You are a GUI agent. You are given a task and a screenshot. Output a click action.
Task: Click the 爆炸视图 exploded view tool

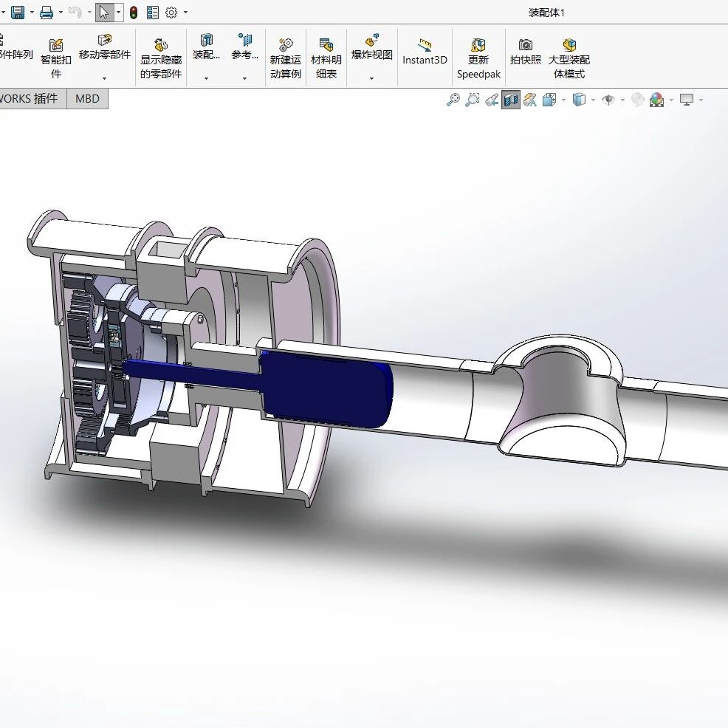click(x=372, y=47)
